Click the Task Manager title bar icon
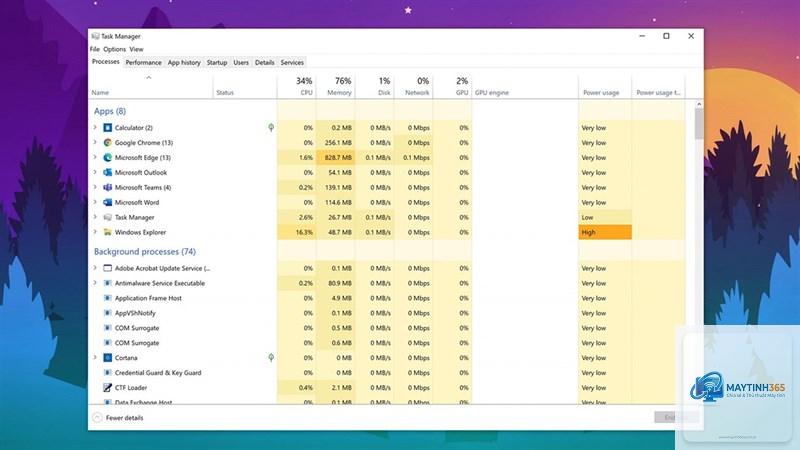 point(95,36)
